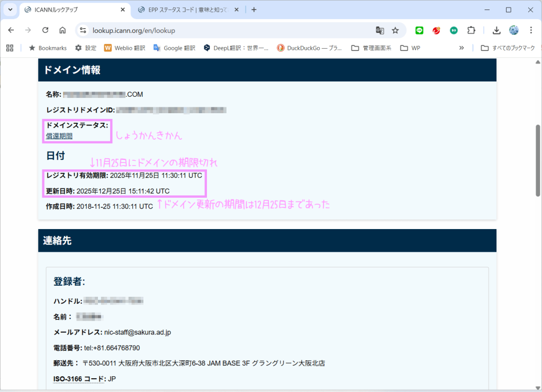The image size is (542, 392).
Task: Click the 償還期間 domain status link
Action: 59,136
